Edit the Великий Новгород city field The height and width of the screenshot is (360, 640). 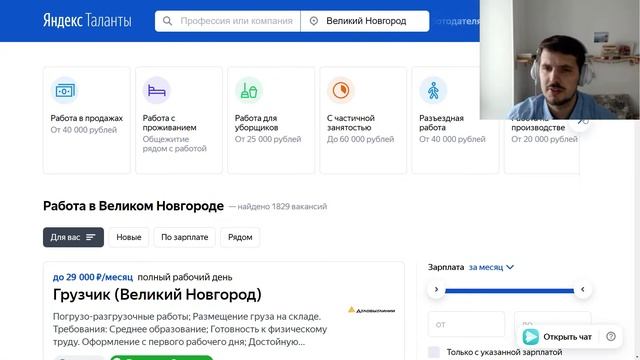(x=366, y=21)
